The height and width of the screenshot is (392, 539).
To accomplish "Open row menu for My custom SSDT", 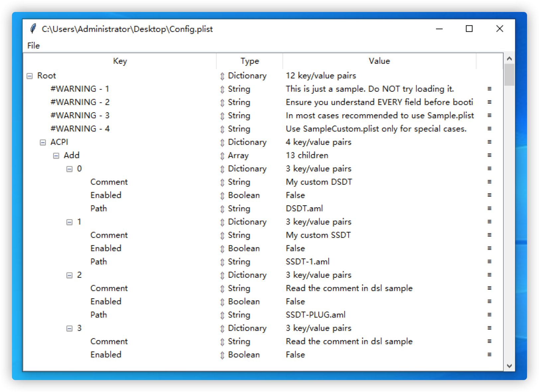I will point(489,235).
